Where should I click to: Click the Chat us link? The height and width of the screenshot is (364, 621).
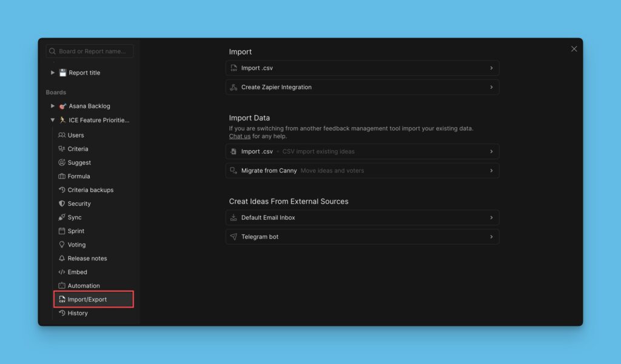coord(240,136)
